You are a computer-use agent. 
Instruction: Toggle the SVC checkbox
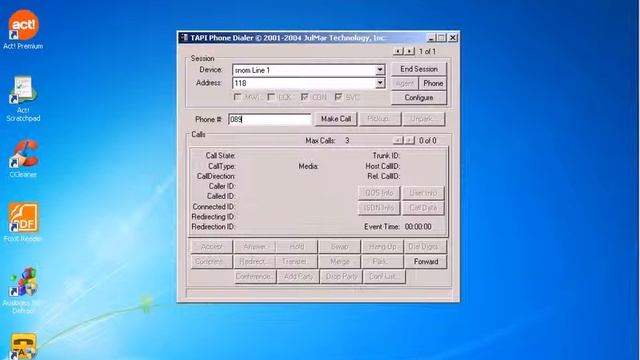pyautogui.click(x=338, y=97)
